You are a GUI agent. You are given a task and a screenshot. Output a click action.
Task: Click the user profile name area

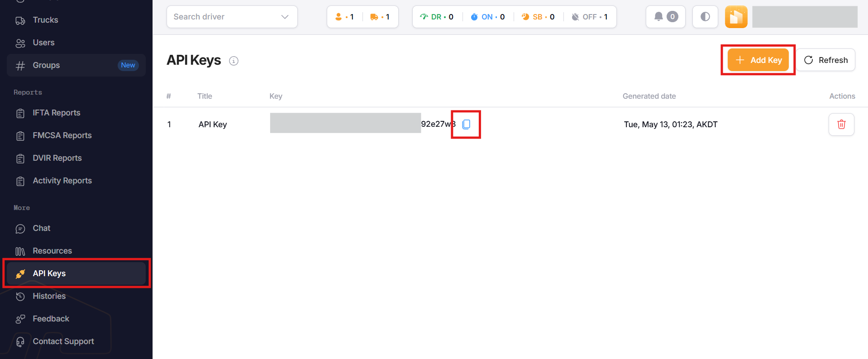[804, 17]
